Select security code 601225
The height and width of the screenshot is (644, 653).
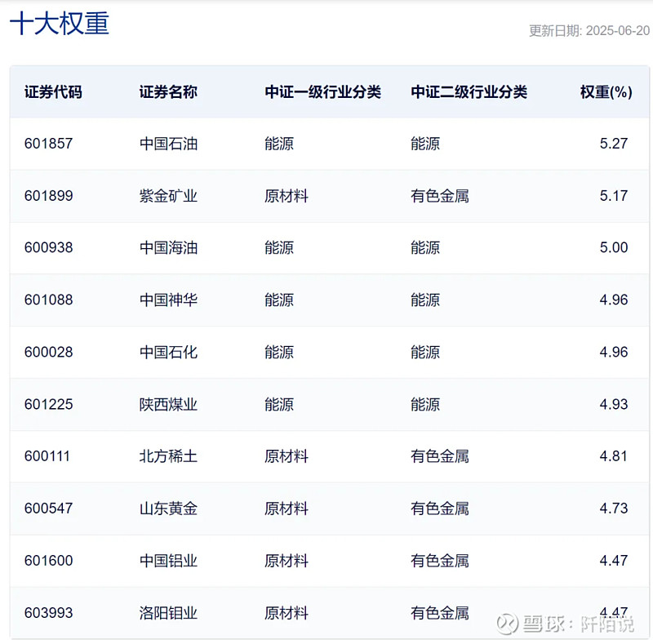tap(48, 405)
